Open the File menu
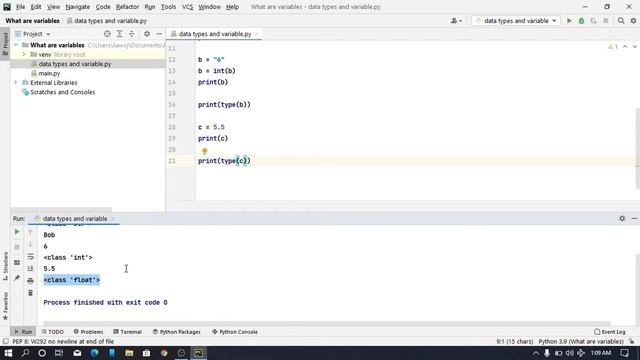640x360 pixels. click(x=20, y=7)
